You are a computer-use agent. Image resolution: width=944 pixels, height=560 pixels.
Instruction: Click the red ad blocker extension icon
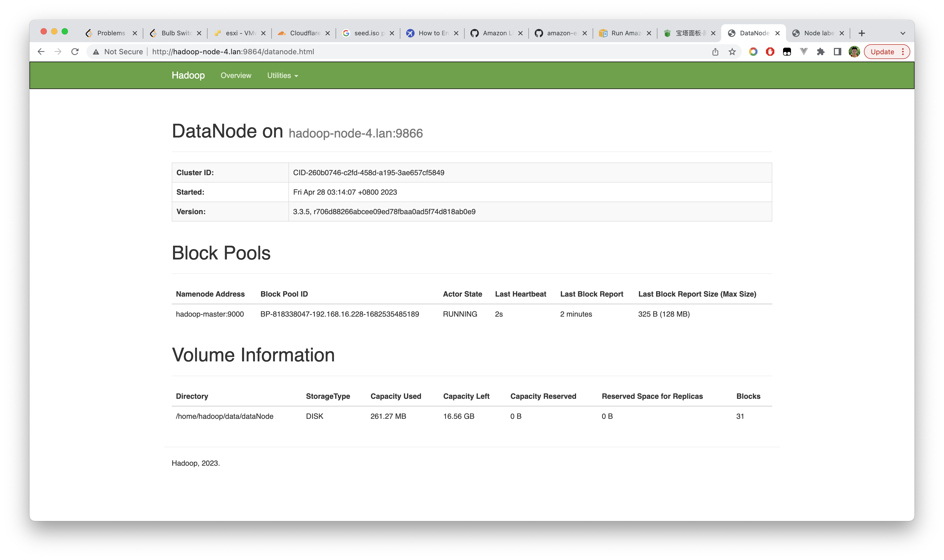click(x=770, y=52)
